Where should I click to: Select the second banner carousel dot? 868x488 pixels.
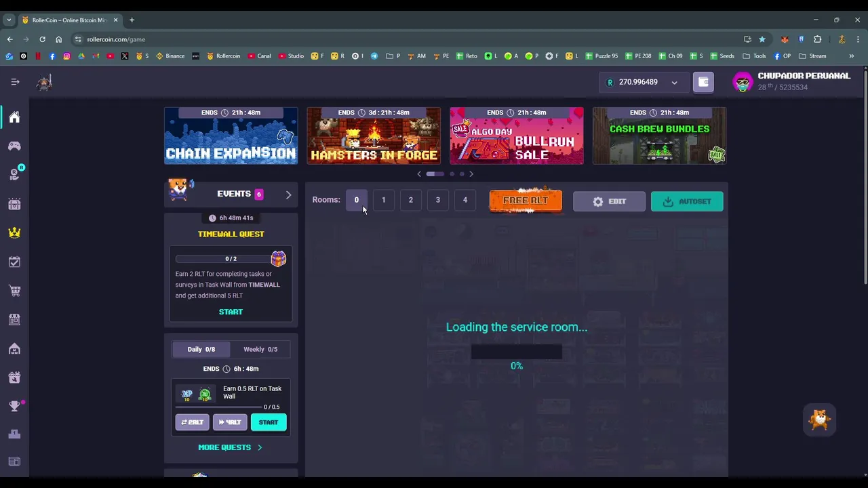[452, 174]
